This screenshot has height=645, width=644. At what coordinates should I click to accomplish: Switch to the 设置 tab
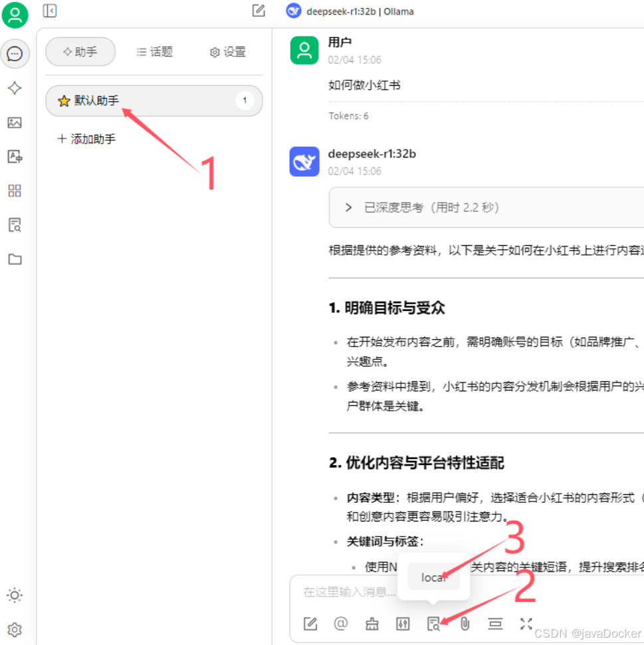point(227,52)
